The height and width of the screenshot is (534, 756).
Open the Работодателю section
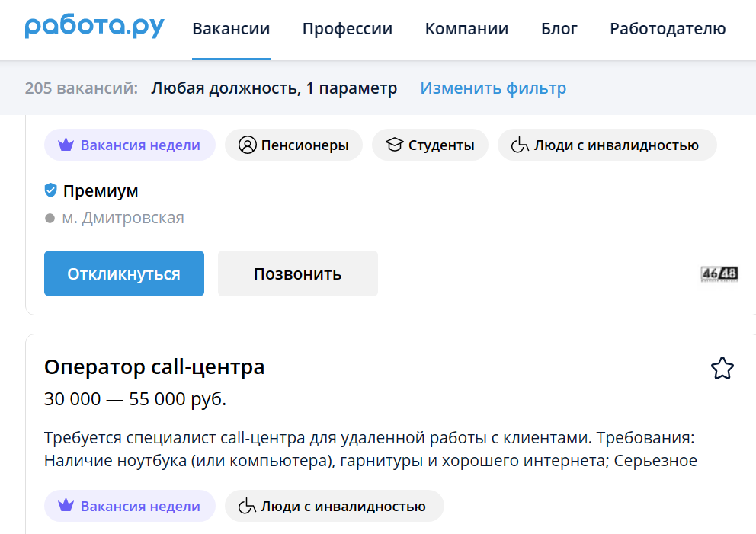coord(668,29)
